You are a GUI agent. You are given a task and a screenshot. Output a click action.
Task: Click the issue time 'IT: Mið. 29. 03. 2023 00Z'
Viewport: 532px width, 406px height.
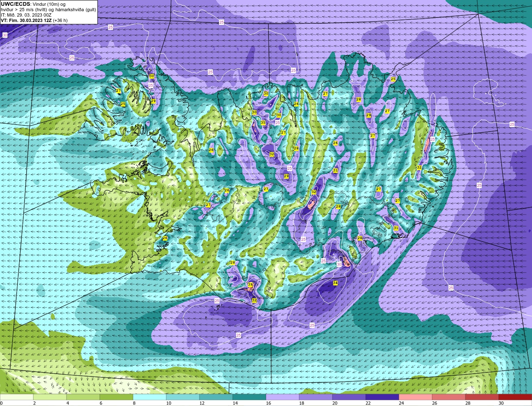coord(26,15)
